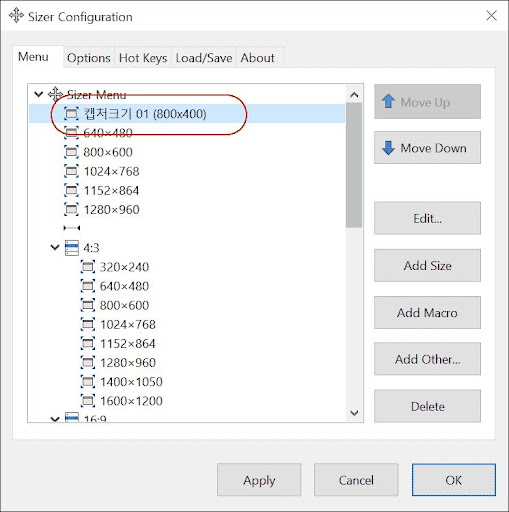
Task: Open the Options tab
Action: 89,58
